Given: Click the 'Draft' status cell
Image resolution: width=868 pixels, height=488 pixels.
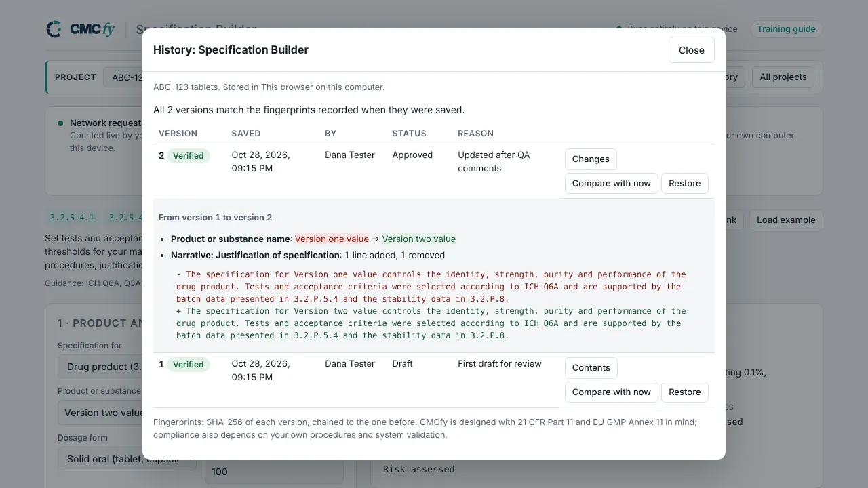Looking at the screenshot, I should (x=402, y=364).
